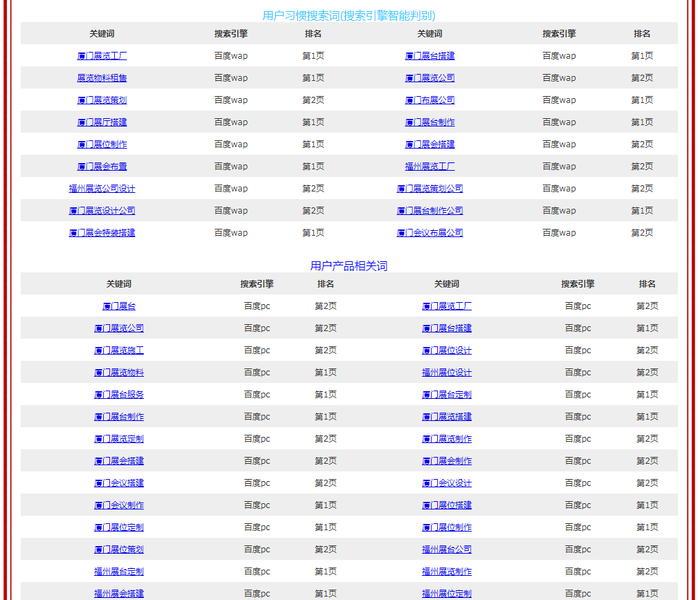This screenshot has width=700, height=600.
Task: Open the 福州展览制作 link
Action: coord(447,572)
